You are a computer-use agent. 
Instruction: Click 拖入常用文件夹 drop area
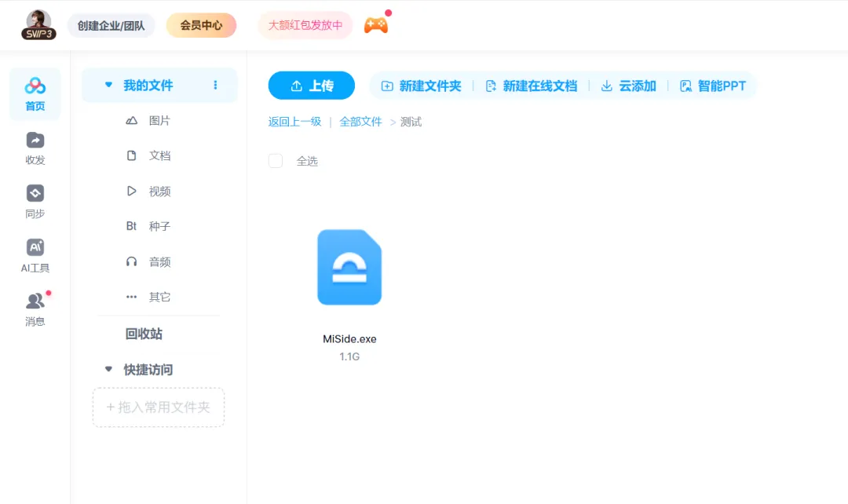159,407
